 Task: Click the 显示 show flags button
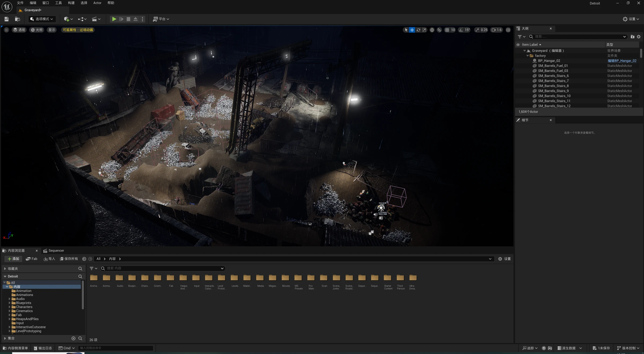(x=52, y=30)
